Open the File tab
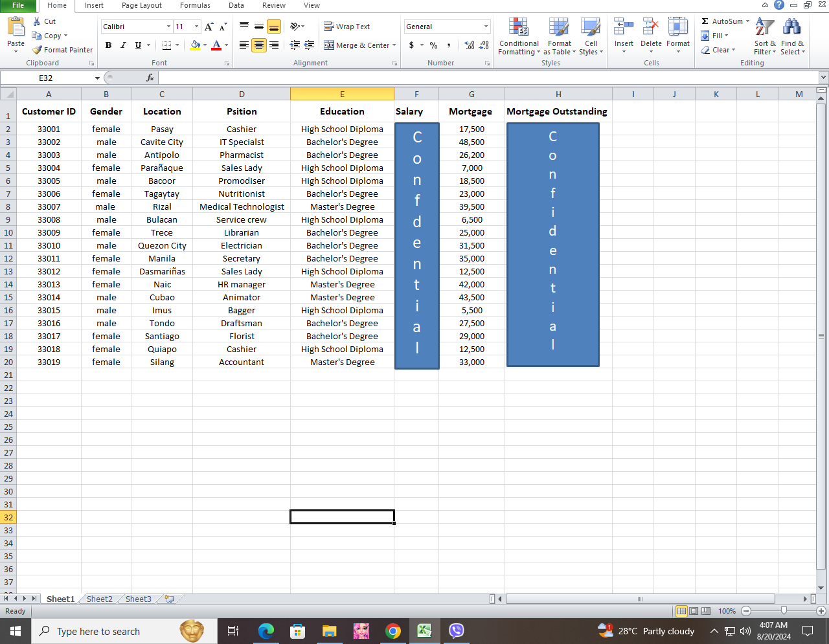Viewport: 829px width, 644px height. tap(18, 5)
